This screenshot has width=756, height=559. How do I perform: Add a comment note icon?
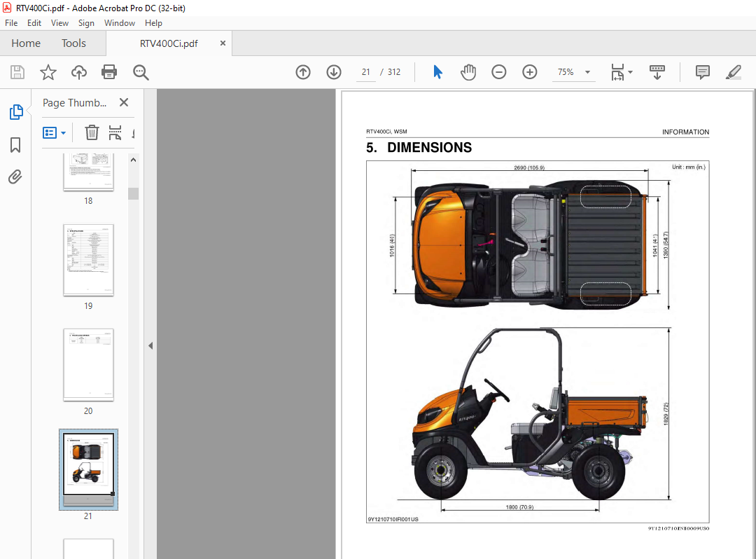[703, 72]
